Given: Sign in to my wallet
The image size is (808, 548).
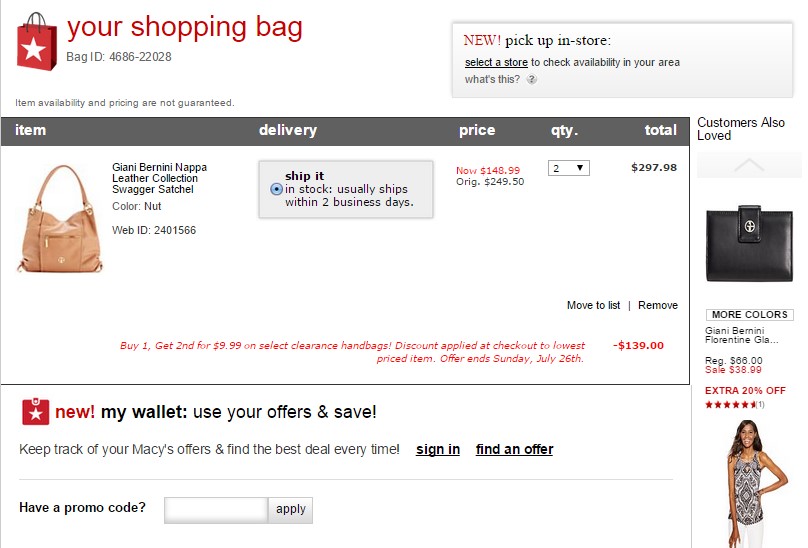Looking at the screenshot, I should pyautogui.click(x=438, y=450).
